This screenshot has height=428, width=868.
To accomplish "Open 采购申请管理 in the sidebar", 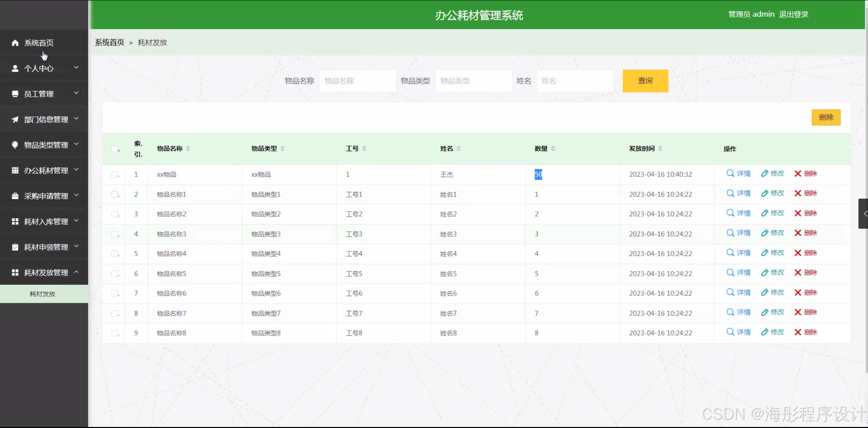I will (x=44, y=196).
